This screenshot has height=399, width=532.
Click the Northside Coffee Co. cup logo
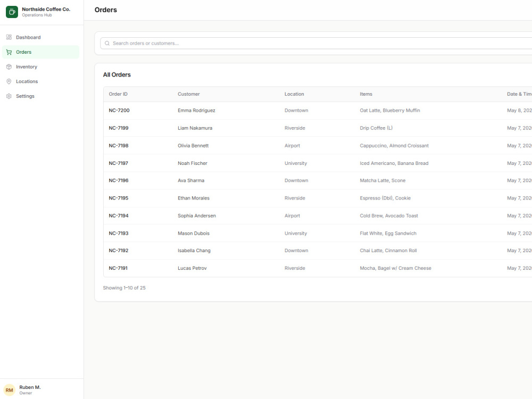pos(12,12)
